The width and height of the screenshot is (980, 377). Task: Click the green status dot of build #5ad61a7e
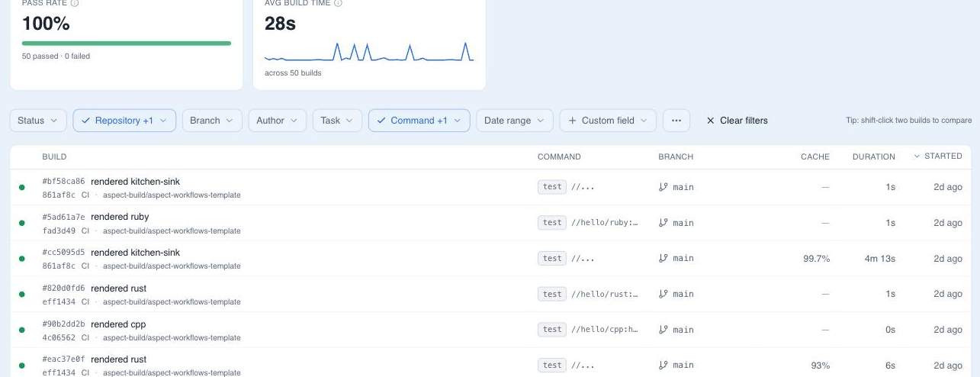pos(22,223)
